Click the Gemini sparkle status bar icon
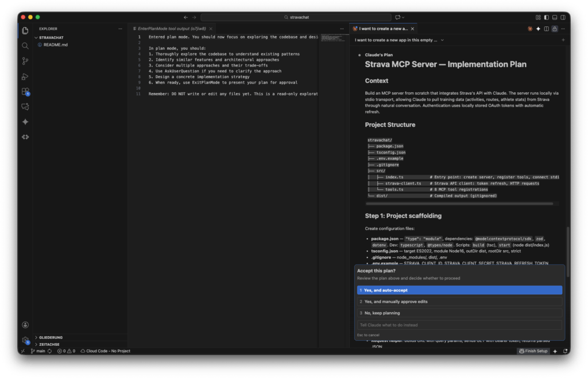 [555, 352]
